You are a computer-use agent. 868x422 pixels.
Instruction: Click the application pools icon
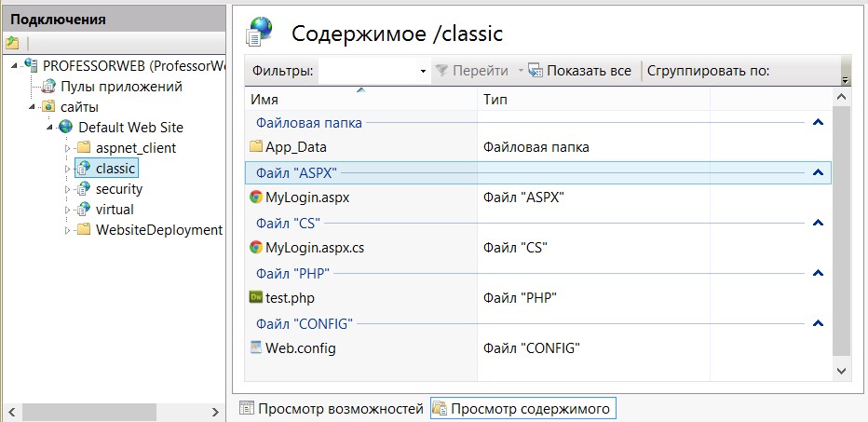point(49,87)
